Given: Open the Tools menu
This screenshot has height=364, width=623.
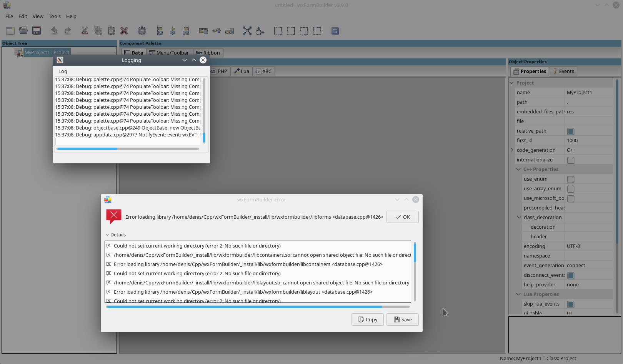Looking at the screenshot, I should click(x=55, y=16).
